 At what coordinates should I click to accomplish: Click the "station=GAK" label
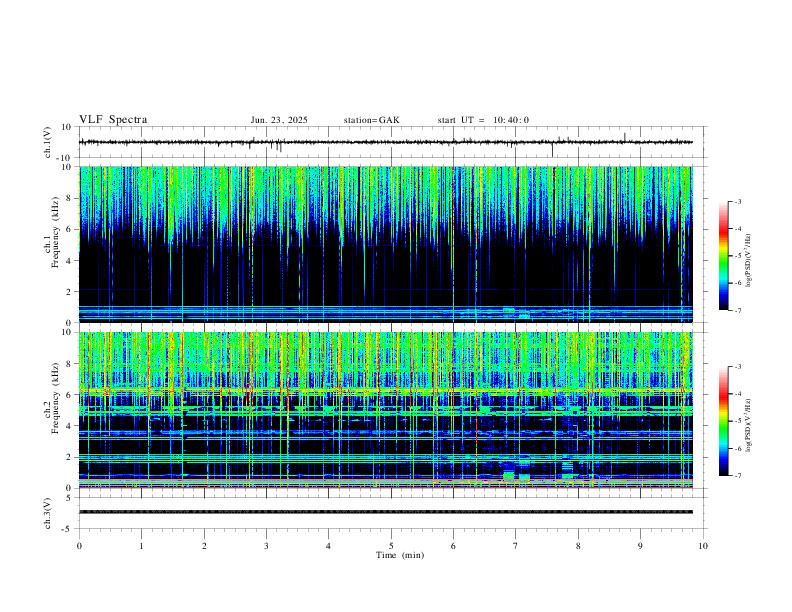[372, 120]
